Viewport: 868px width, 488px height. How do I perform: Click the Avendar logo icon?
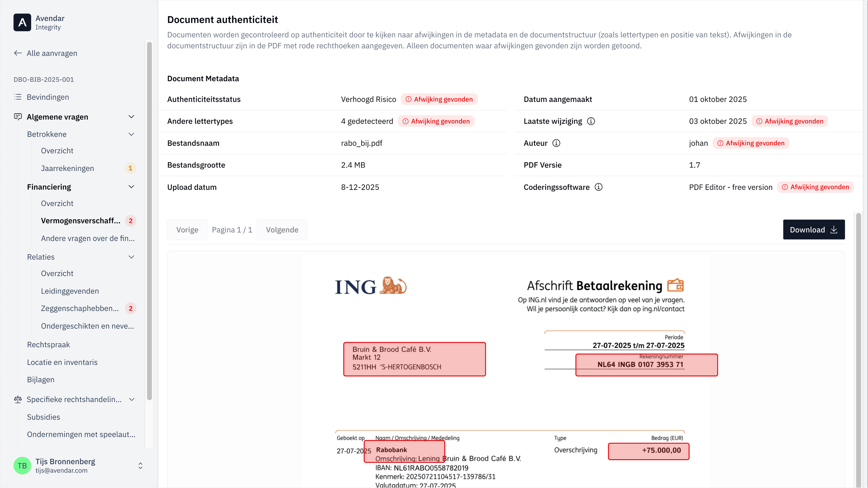[22, 22]
